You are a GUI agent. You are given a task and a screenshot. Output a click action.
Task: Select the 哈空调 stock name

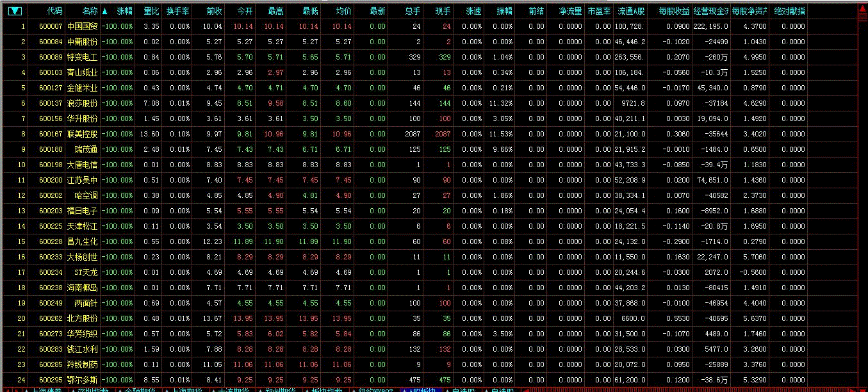pos(86,195)
